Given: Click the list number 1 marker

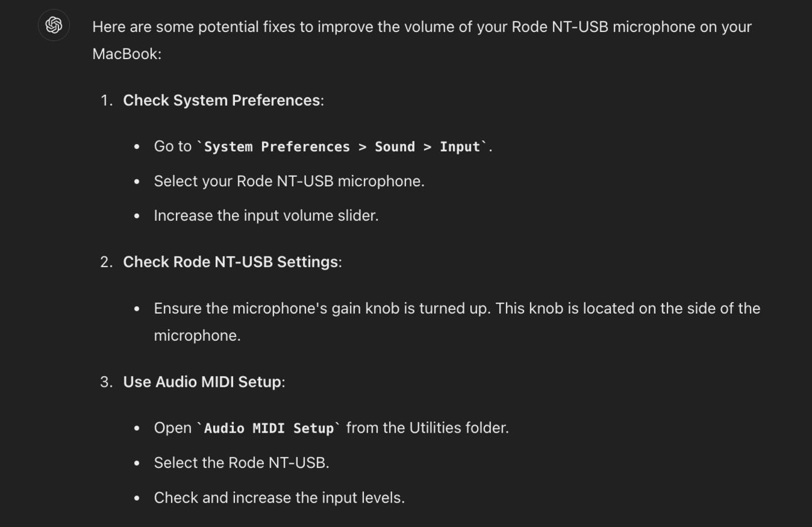Looking at the screenshot, I should [x=106, y=101].
